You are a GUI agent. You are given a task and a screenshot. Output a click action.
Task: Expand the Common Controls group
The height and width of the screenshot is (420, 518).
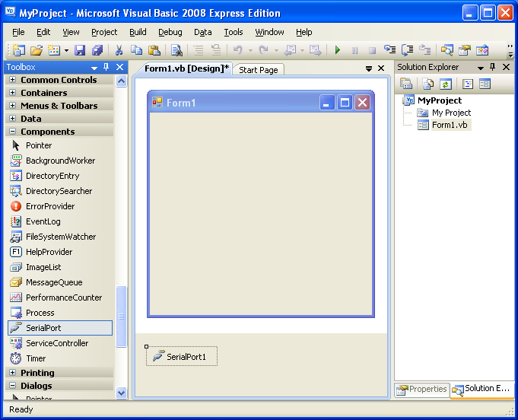click(x=13, y=80)
